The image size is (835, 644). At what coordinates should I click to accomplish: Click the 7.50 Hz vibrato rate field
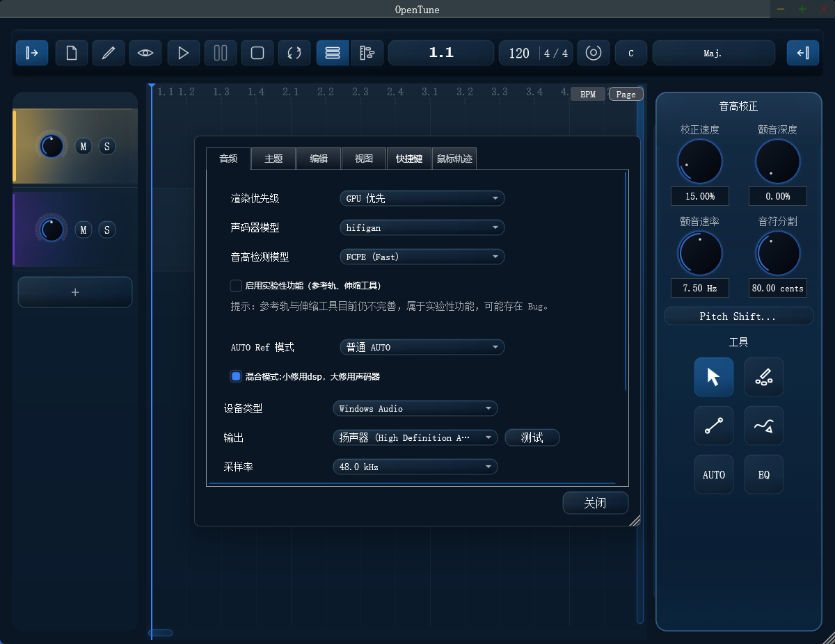[x=700, y=288]
